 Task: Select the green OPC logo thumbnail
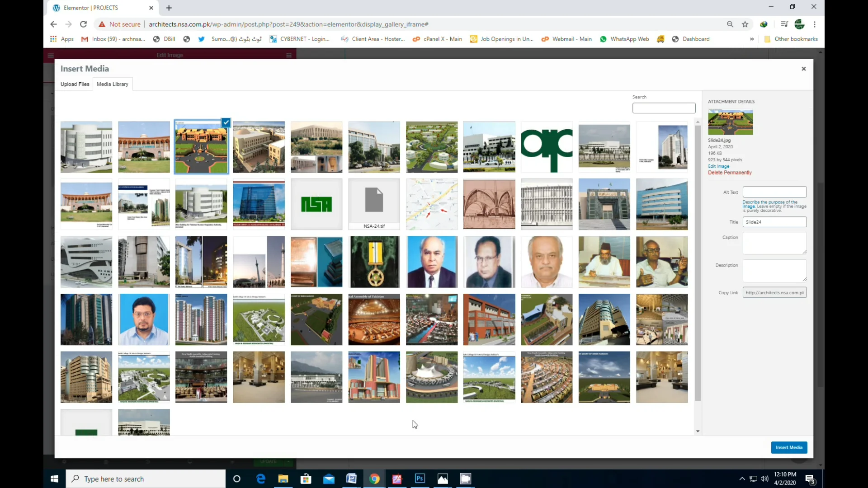tap(547, 147)
